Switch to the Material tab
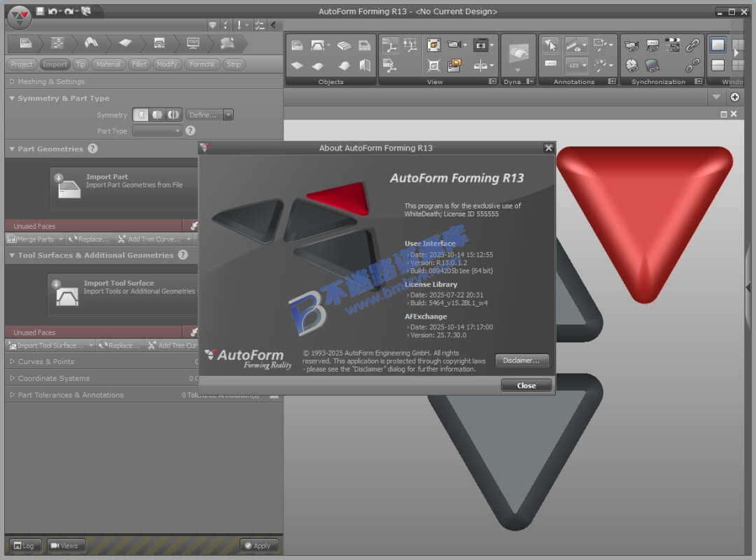756x560 pixels. click(x=108, y=64)
